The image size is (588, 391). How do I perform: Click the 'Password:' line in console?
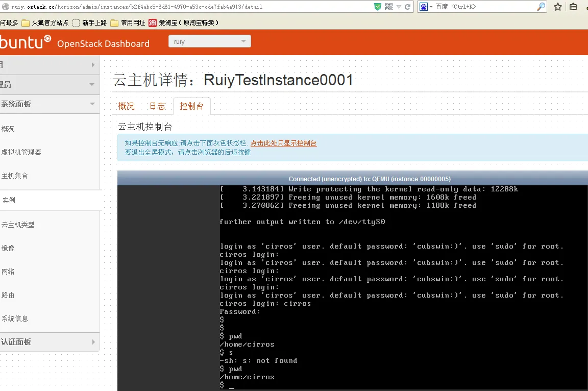tap(240, 311)
